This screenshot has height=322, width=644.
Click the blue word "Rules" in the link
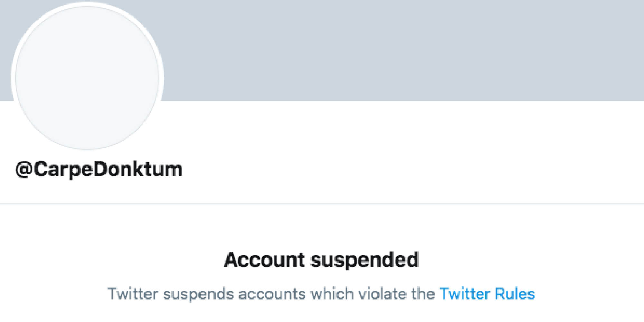tap(515, 294)
